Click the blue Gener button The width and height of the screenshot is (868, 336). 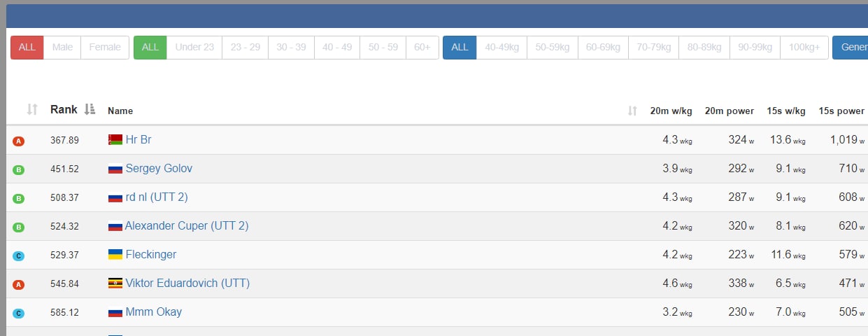[851, 48]
